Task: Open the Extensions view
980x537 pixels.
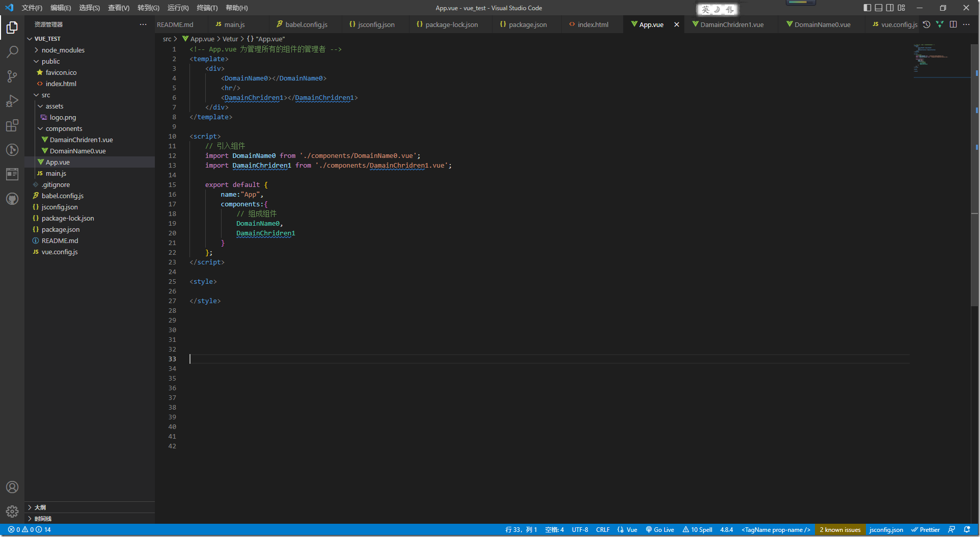Action: (12, 125)
